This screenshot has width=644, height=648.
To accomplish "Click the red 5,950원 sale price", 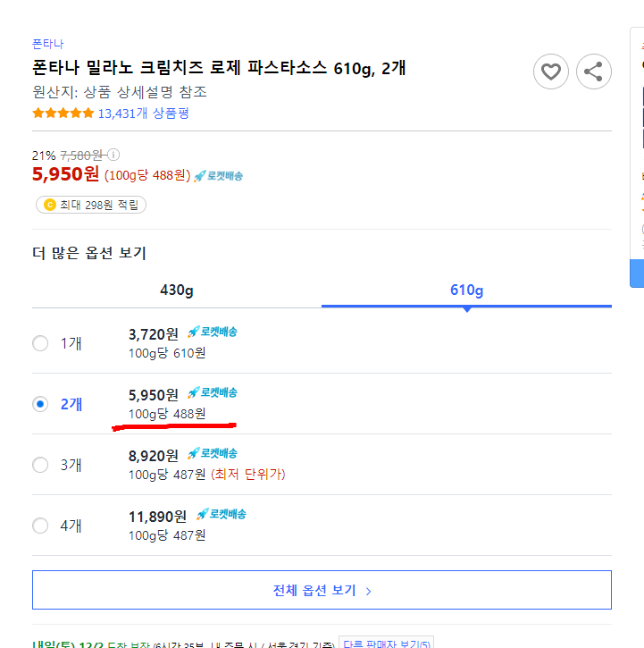I will pos(66,173).
